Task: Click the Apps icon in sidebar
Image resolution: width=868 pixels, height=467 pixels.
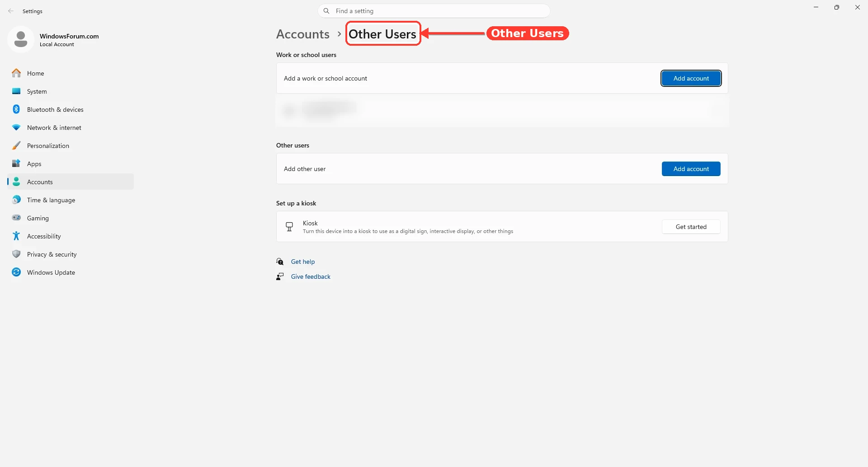Action: click(x=16, y=163)
